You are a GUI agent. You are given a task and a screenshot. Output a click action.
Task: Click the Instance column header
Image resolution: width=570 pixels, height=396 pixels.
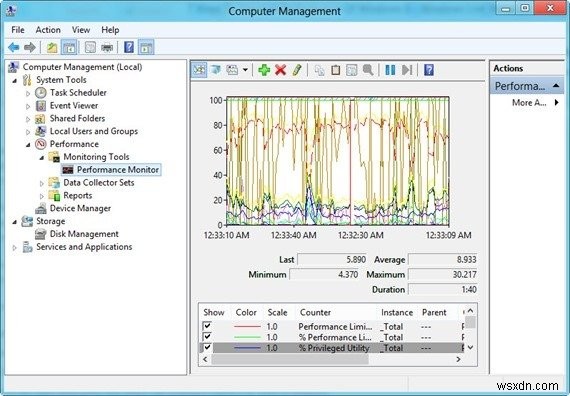[397, 312]
